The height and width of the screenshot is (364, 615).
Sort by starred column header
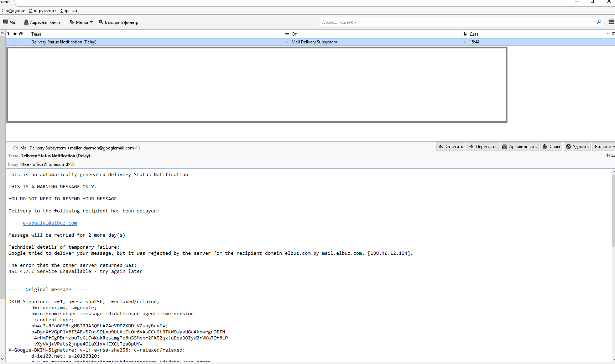click(x=15, y=34)
